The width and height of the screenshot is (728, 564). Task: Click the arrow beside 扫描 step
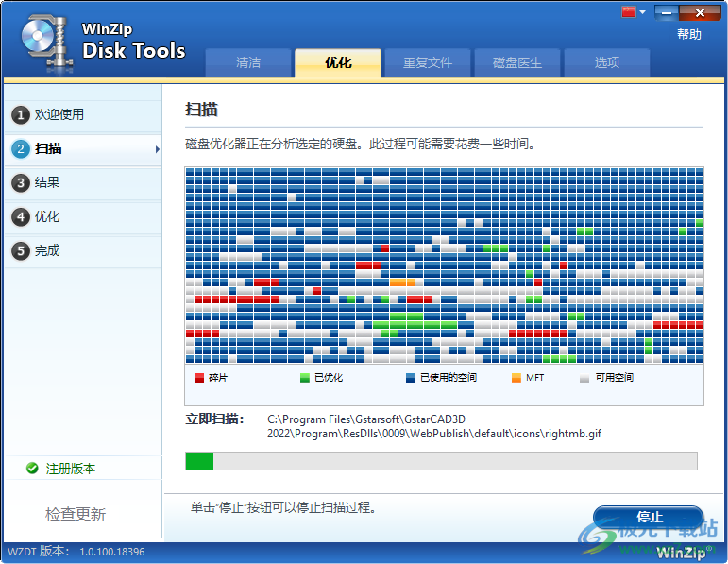click(158, 149)
